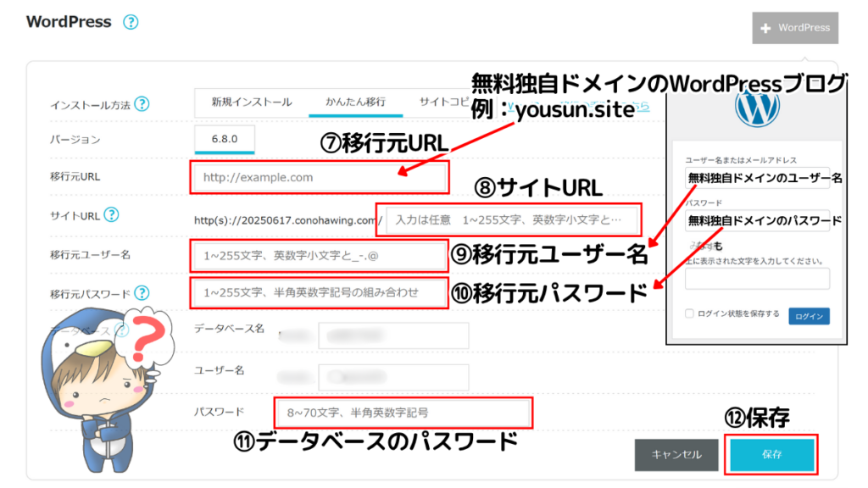Click login panel username or email field

pyautogui.click(x=757, y=178)
